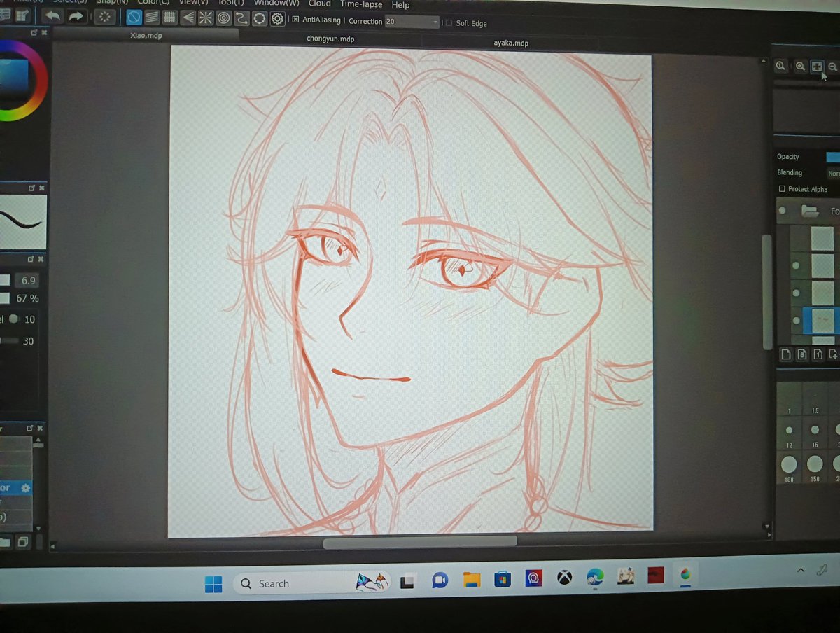Screen dimensions: 840x633
Task: Click the fourth add-layer icon with plus
Action: pos(833,355)
